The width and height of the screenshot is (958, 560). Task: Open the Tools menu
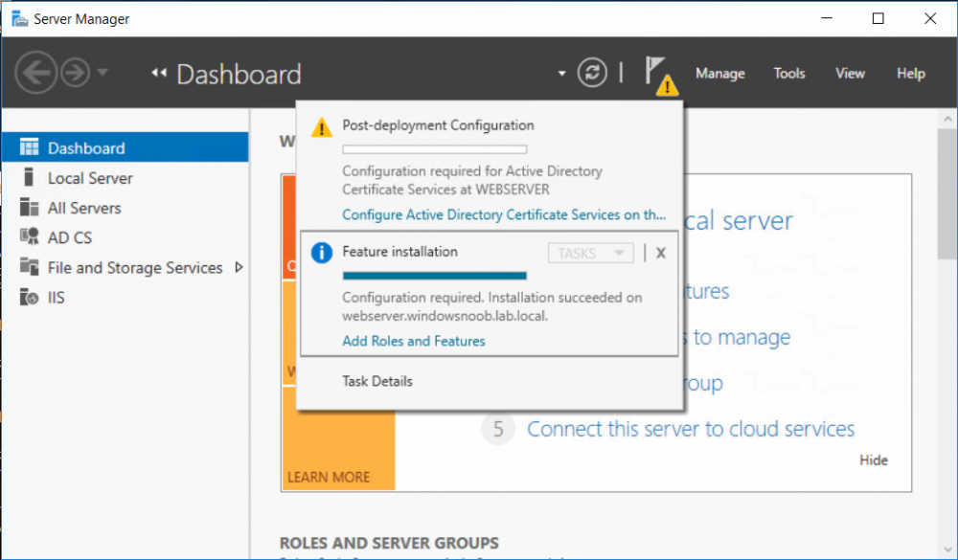[x=789, y=74]
